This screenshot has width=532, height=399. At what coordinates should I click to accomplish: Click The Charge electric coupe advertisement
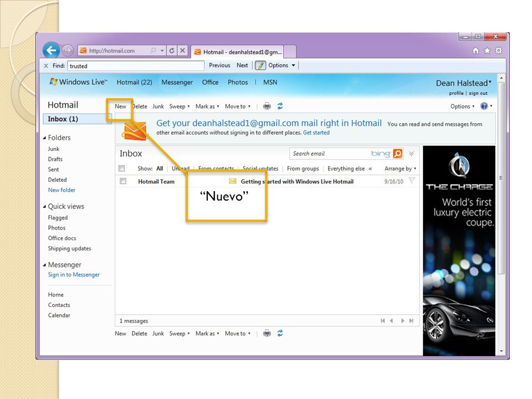click(459, 250)
